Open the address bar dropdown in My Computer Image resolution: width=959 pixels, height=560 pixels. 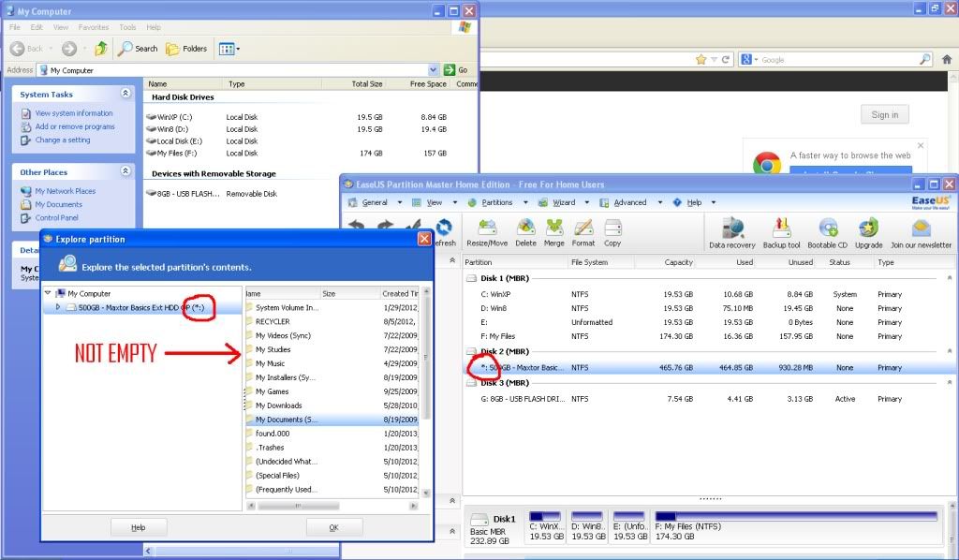(x=433, y=69)
